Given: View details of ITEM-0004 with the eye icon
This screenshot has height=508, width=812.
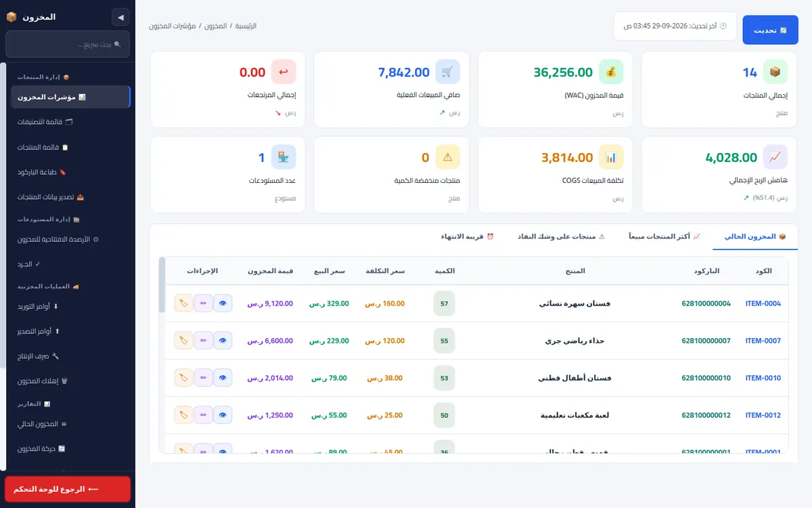Looking at the screenshot, I should point(223,303).
